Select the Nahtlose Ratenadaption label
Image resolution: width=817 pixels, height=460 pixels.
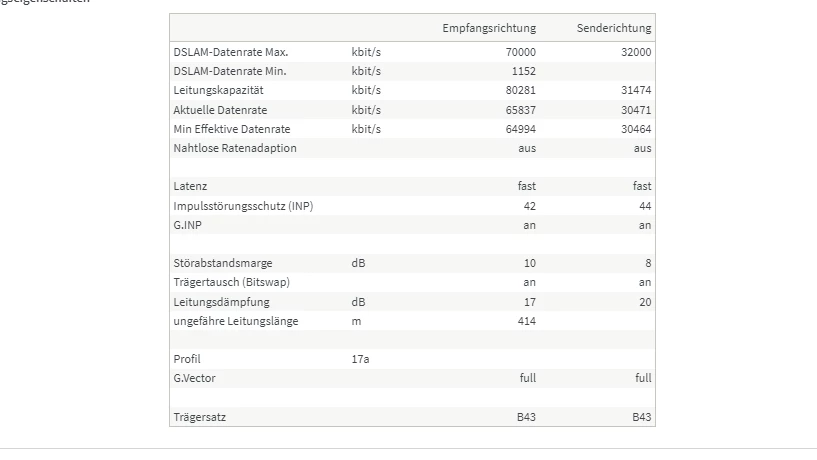pyautogui.click(x=234, y=148)
